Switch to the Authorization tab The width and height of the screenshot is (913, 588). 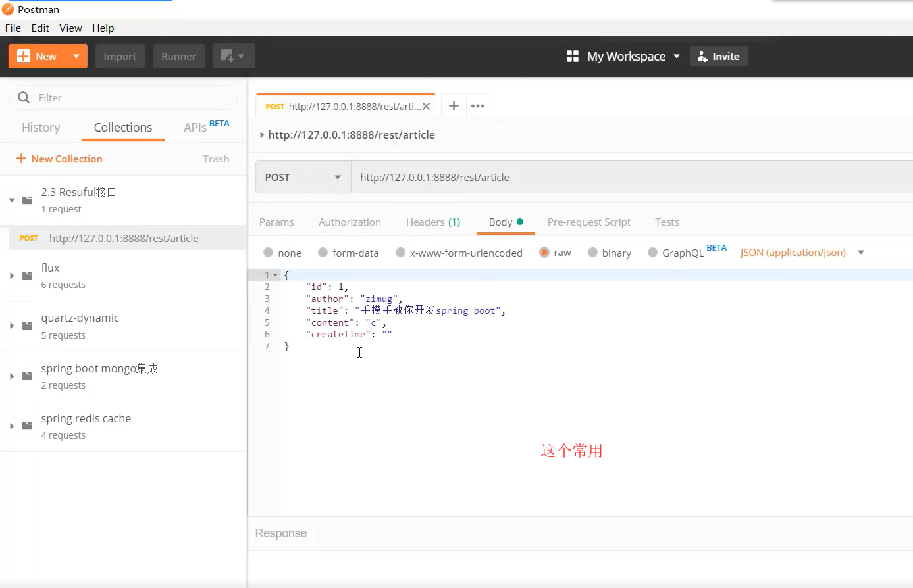point(350,222)
